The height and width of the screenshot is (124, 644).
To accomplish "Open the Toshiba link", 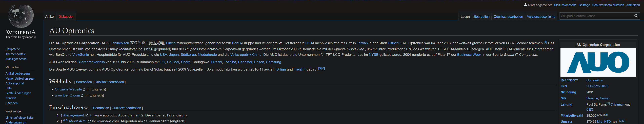I will pos(230,62).
